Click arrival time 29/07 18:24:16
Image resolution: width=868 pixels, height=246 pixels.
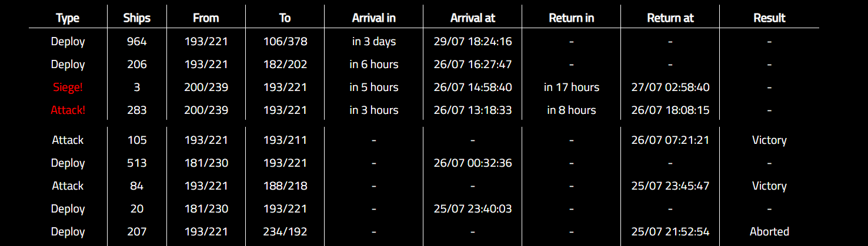[x=473, y=42]
